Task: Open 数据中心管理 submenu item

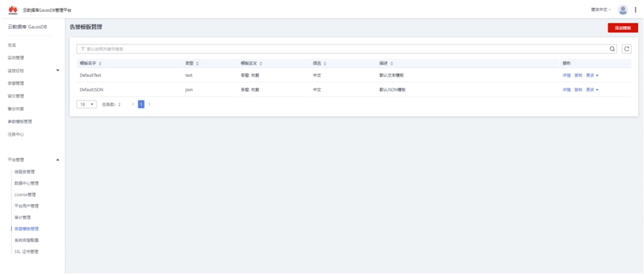Action: click(x=27, y=183)
